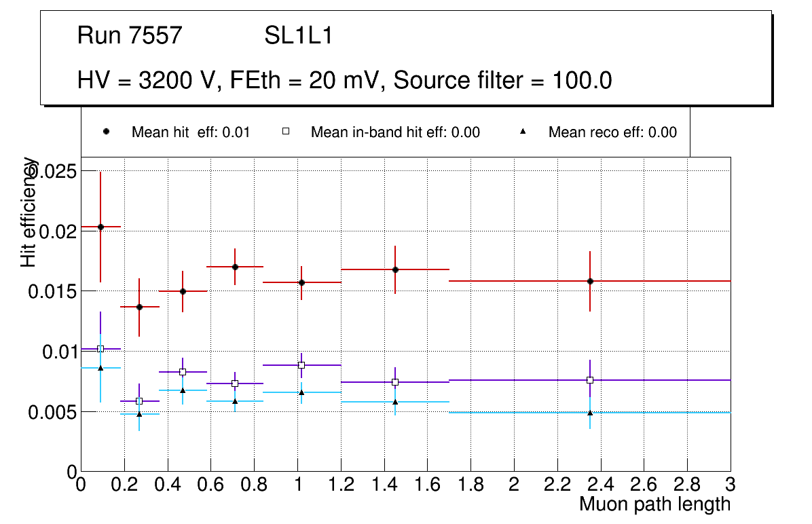
Task: Click the open square legend marker
Action: click(x=286, y=132)
